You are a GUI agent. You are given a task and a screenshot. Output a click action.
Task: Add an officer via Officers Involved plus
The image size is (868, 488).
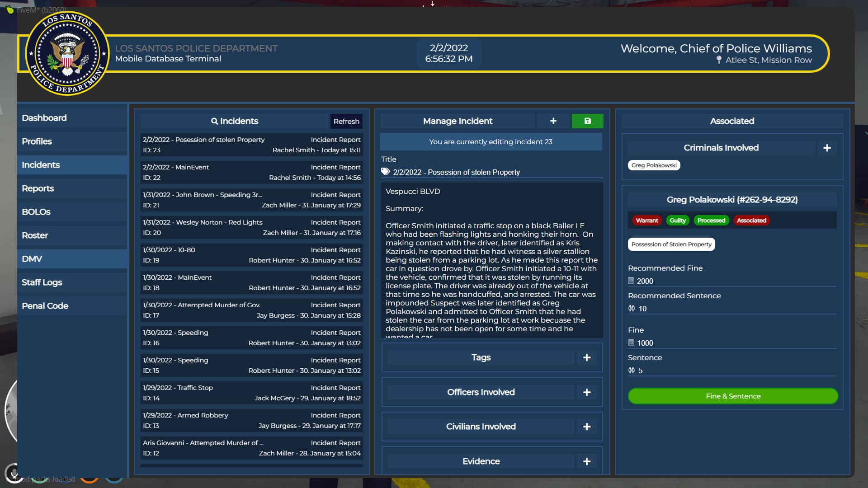point(586,392)
